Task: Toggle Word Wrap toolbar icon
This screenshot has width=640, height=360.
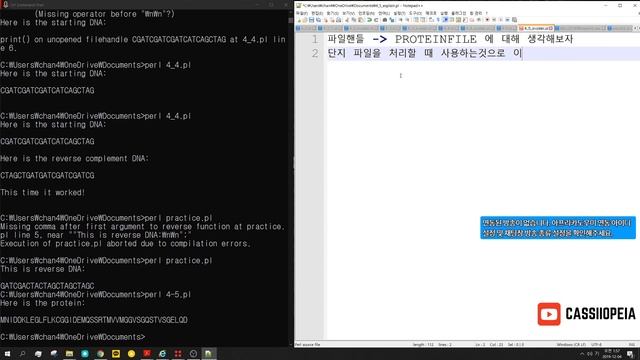Action: (x=430, y=20)
